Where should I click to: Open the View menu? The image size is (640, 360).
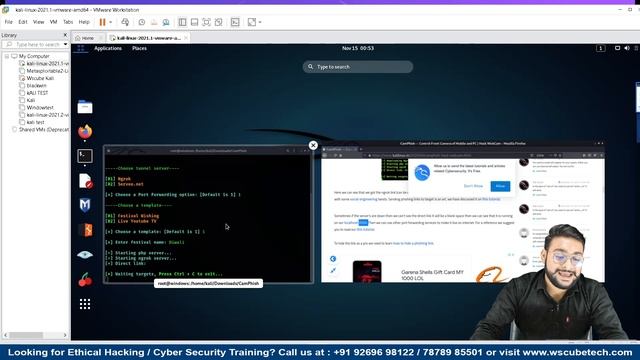(38, 22)
